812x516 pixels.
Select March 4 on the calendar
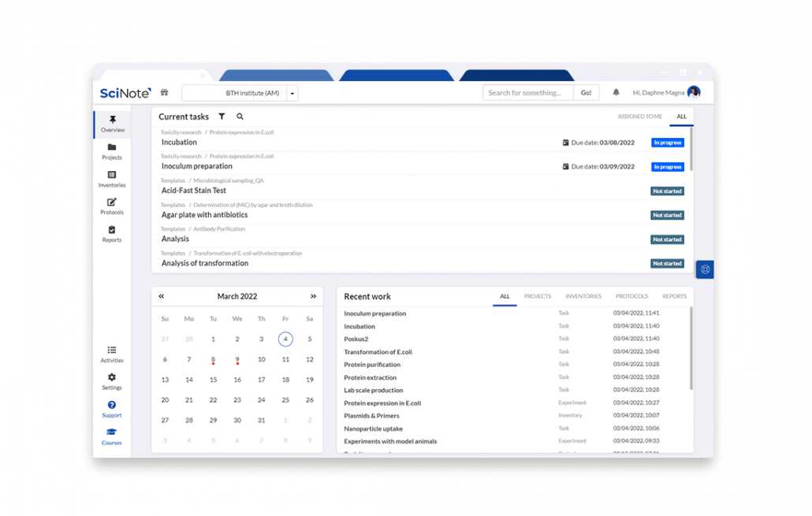click(x=285, y=338)
